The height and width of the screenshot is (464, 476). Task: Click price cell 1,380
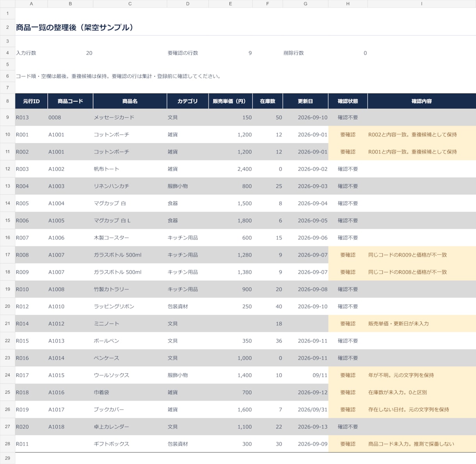pos(245,272)
